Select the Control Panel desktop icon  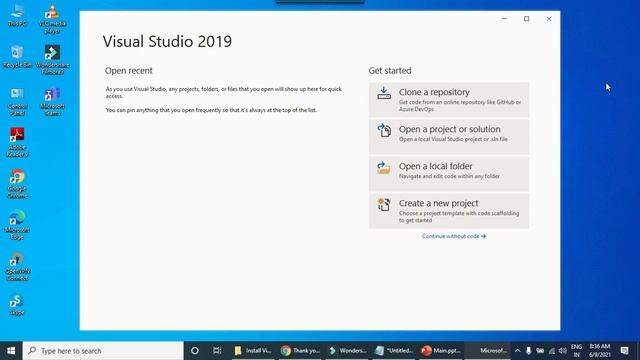coord(17,102)
